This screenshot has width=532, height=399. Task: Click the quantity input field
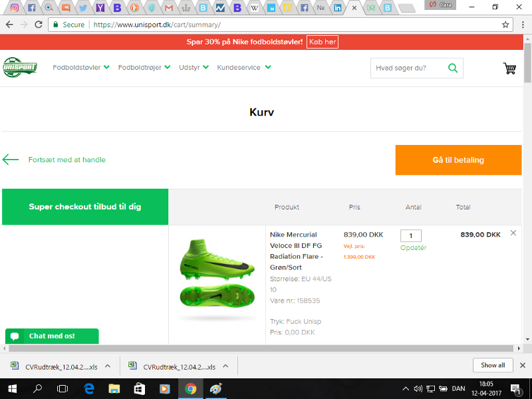(x=411, y=235)
